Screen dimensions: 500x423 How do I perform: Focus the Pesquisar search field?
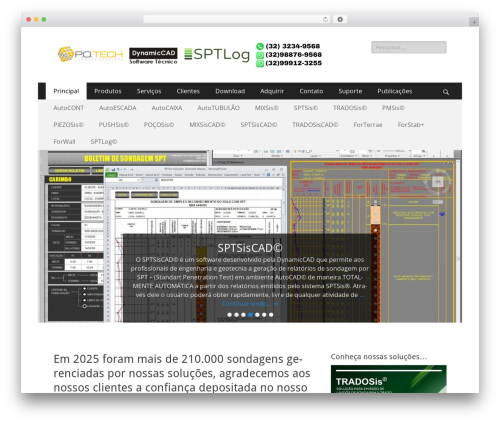pyautogui.click(x=409, y=47)
